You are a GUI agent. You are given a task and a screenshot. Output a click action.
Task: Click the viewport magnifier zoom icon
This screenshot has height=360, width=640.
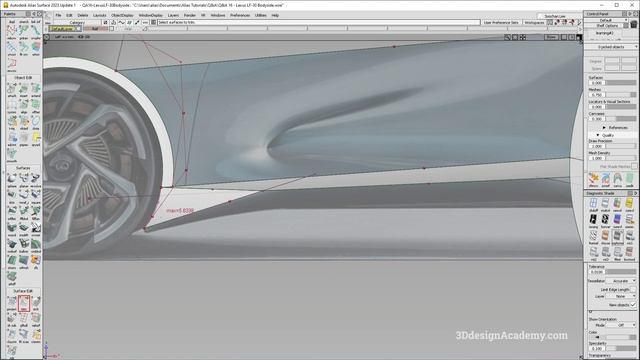click(507, 37)
